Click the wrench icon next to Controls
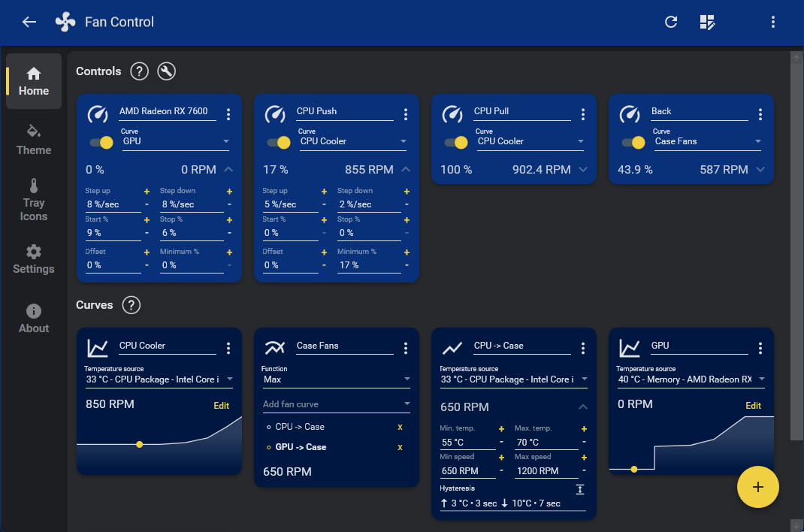The width and height of the screenshot is (804, 532). 166,71
